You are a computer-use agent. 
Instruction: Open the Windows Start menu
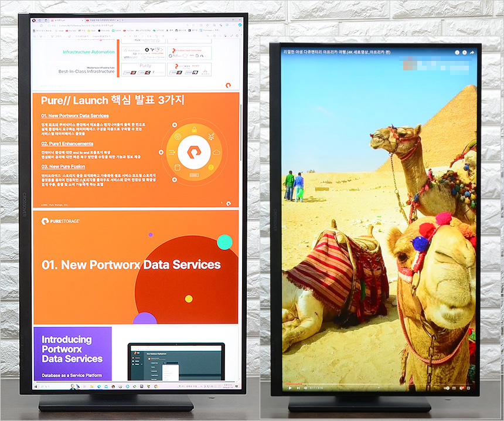[37, 387]
